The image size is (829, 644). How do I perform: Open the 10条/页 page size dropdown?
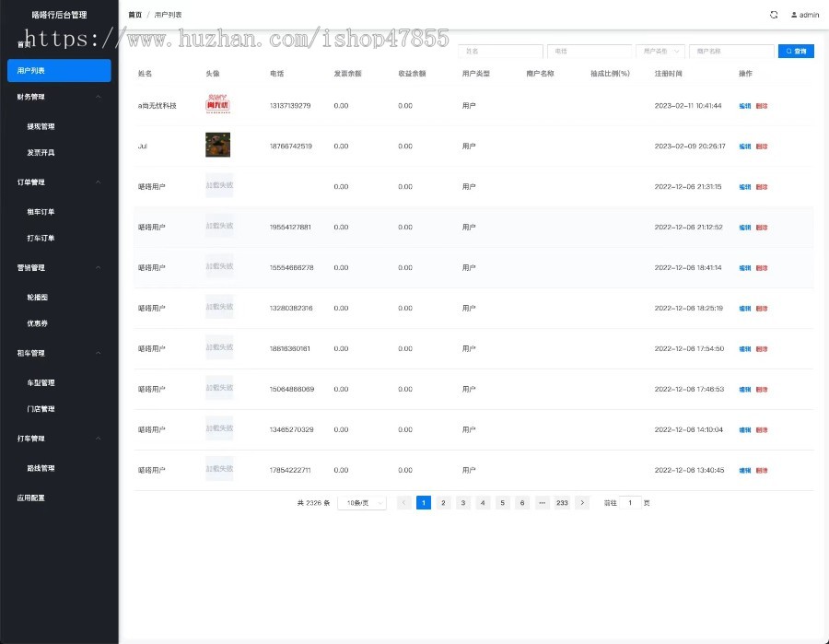(x=362, y=503)
